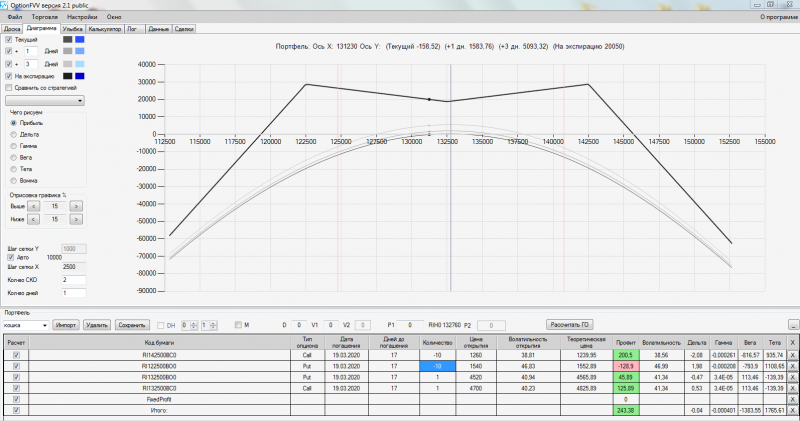This screenshot has height=421, width=800.
Task: Switch to the Сделки tab
Action: (184, 29)
